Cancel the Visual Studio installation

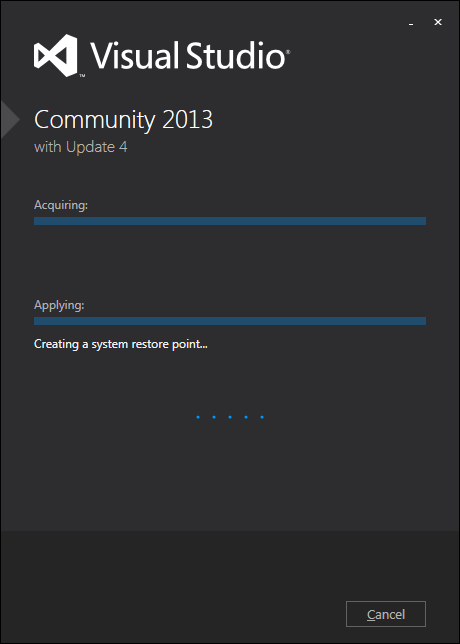[x=386, y=614]
